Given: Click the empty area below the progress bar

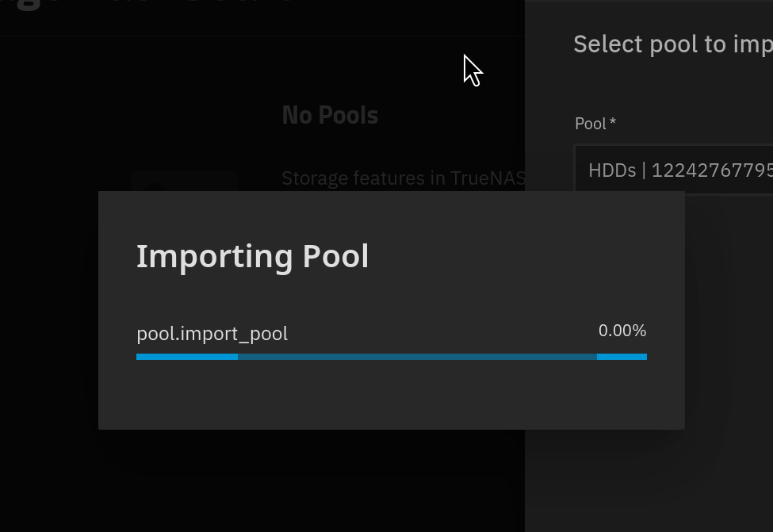Looking at the screenshot, I should click(x=392, y=394).
